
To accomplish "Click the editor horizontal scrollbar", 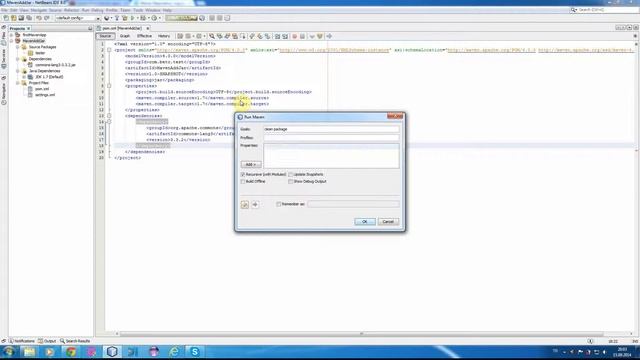I will (x=361, y=333).
